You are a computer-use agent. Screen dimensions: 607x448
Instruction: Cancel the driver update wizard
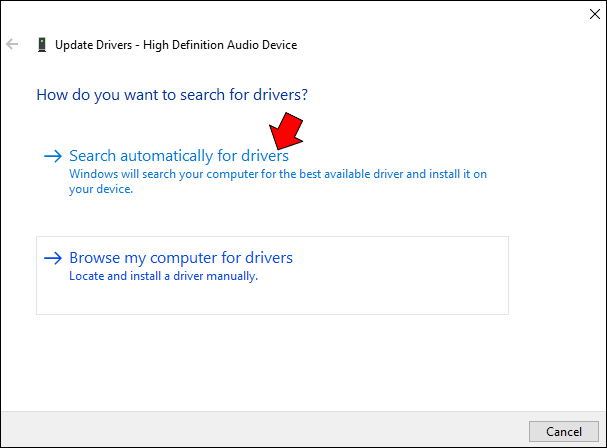(x=564, y=431)
